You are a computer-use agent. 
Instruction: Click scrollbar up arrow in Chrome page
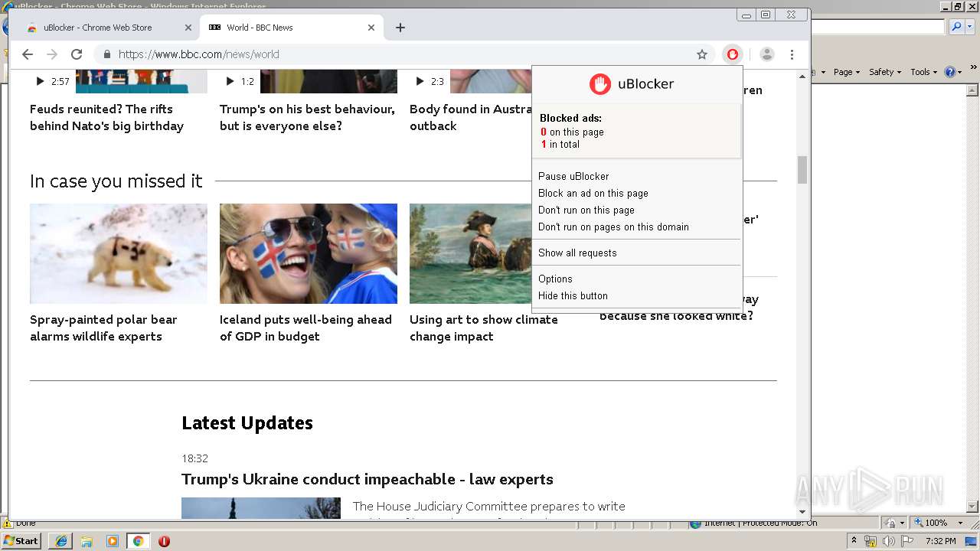click(x=802, y=76)
